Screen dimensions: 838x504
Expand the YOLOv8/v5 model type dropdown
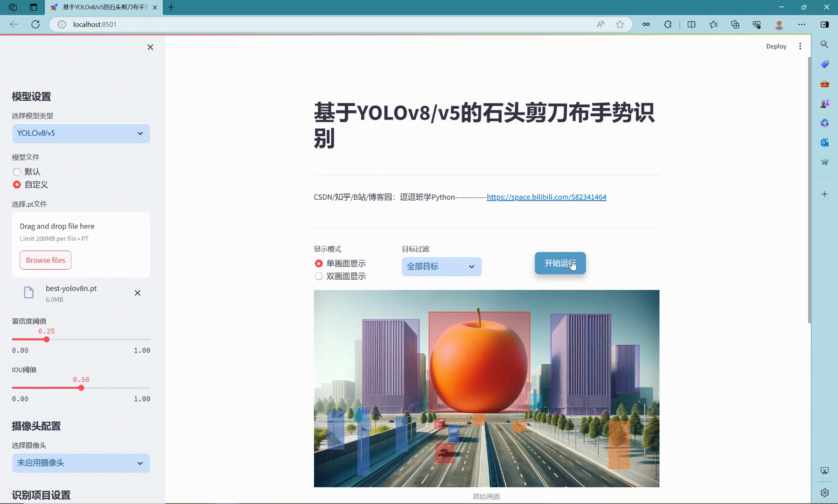81,133
